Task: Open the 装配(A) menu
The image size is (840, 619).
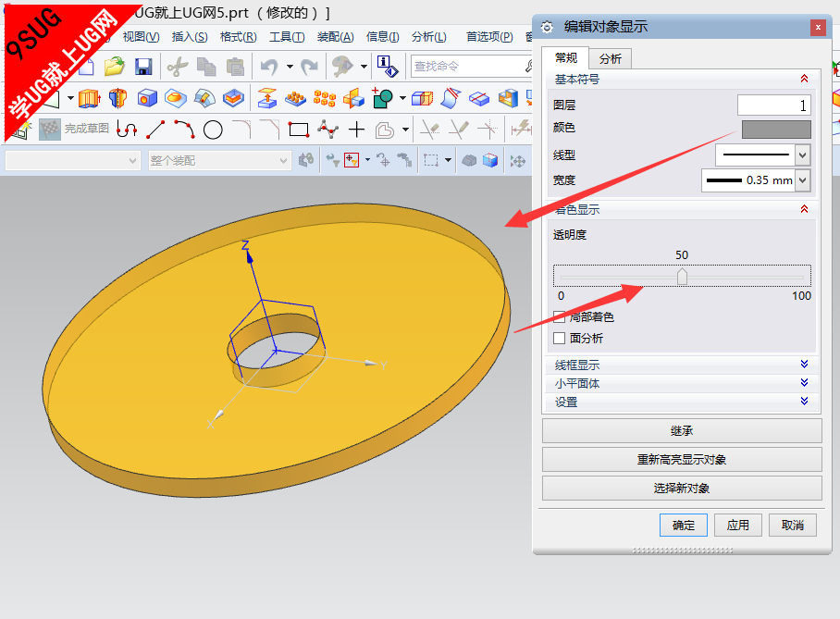Action: 336,36
